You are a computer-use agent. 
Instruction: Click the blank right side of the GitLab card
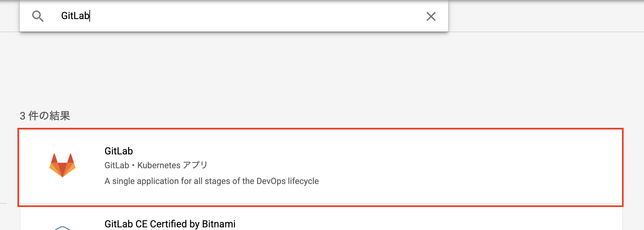476,167
